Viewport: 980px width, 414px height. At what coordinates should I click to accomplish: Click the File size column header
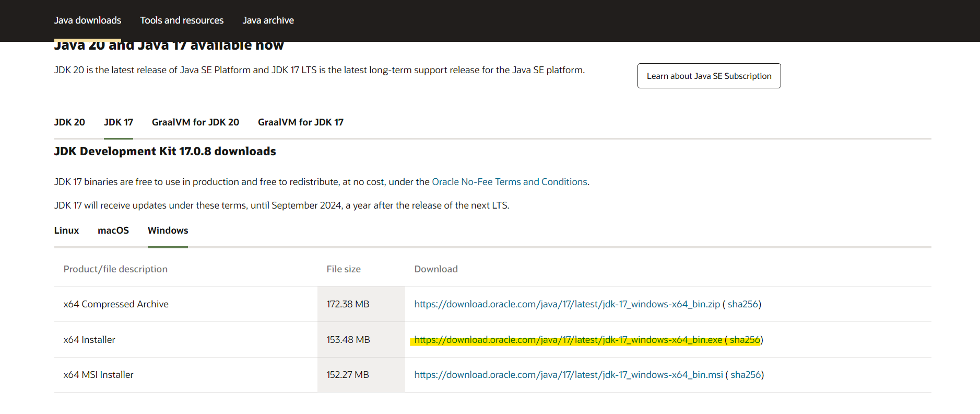tap(344, 269)
